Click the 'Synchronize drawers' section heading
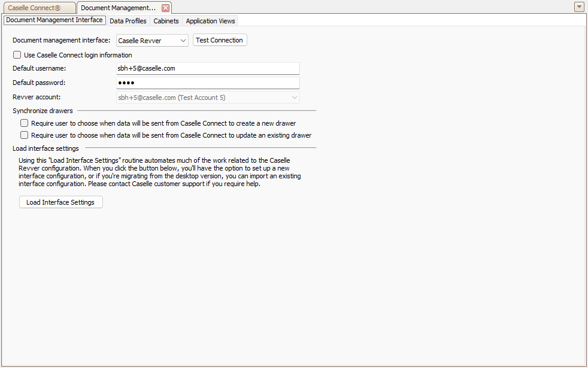This screenshot has height=368, width=588. [x=43, y=111]
